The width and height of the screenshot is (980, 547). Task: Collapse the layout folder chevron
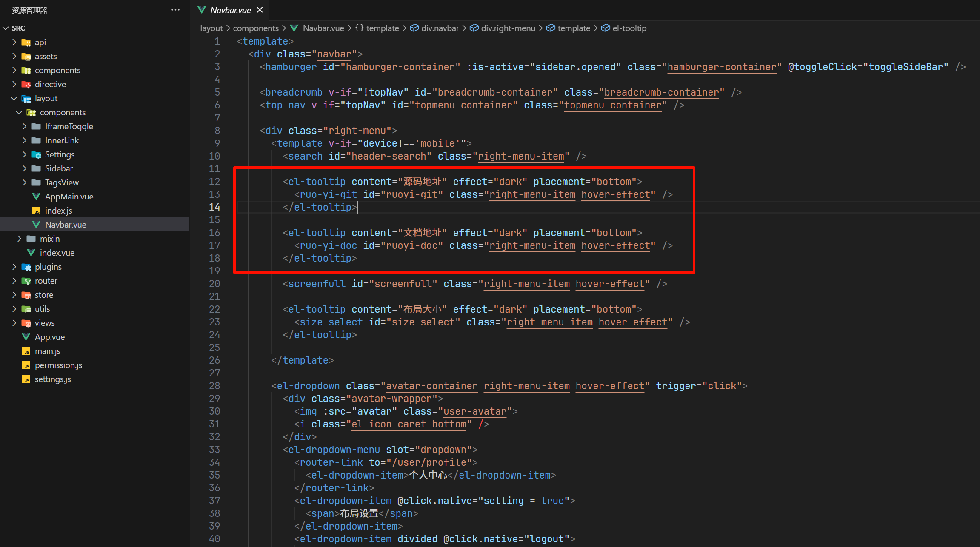pyautogui.click(x=14, y=98)
